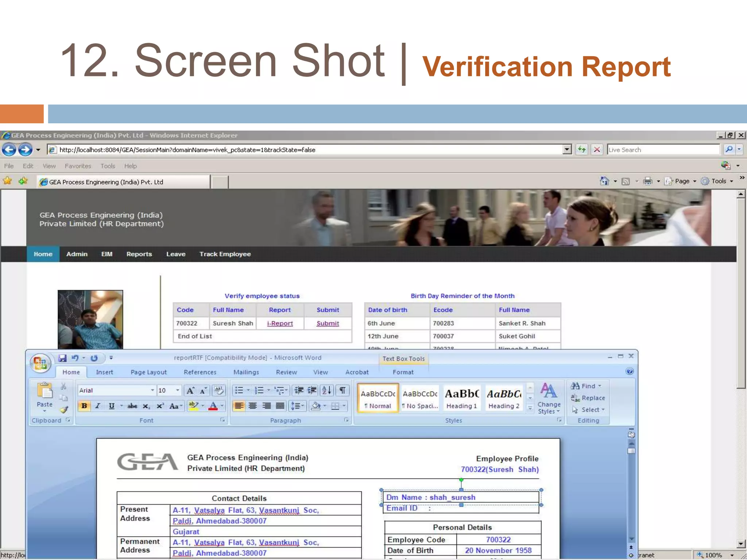
Task: Open the Insert ribbon tab
Action: 105,372
